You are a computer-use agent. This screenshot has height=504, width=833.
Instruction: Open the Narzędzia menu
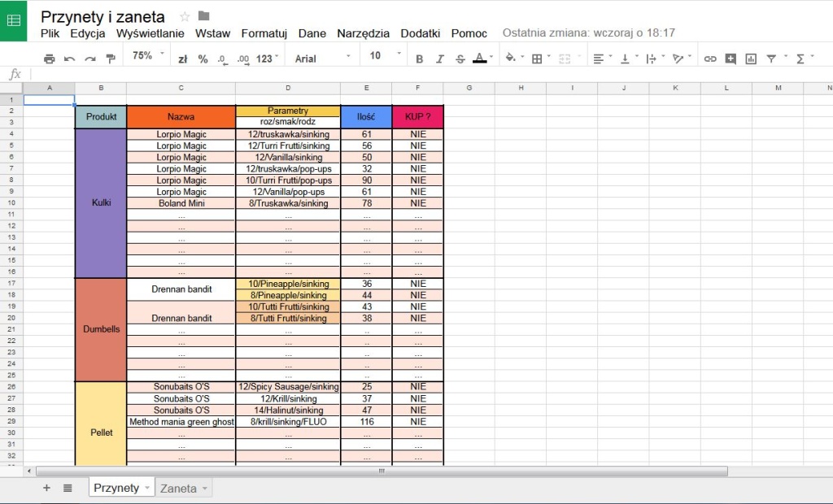click(x=364, y=33)
